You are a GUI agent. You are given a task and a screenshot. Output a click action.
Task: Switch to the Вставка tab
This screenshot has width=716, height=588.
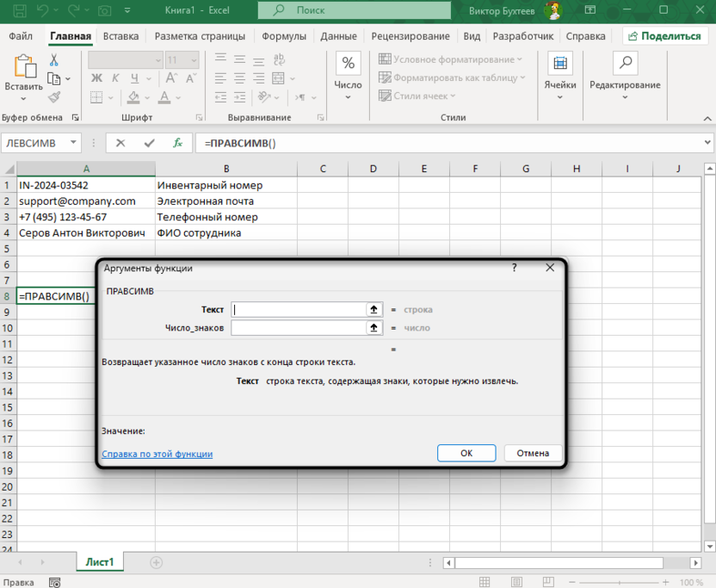[120, 36]
